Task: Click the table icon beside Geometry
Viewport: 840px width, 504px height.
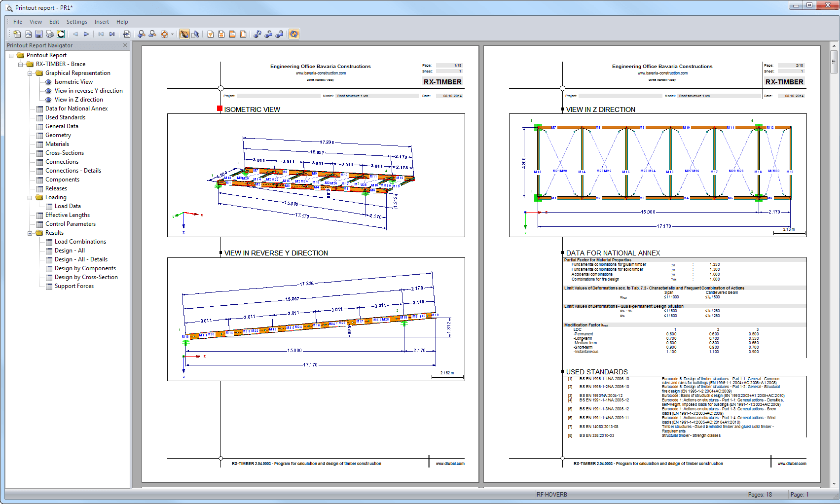Action: [x=40, y=136]
